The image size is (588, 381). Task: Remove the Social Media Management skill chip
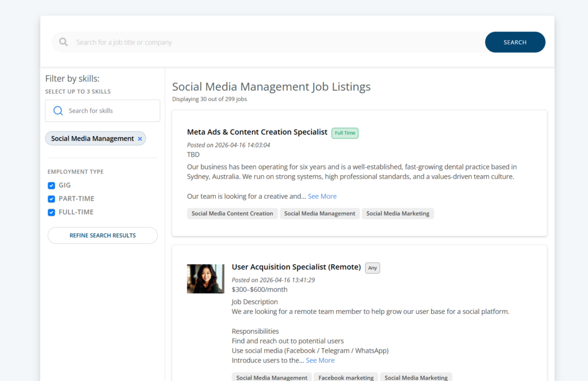click(x=140, y=138)
